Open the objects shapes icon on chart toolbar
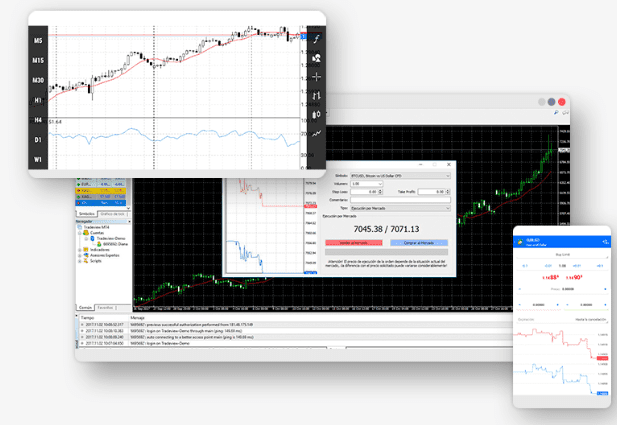The height and width of the screenshot is (425, 617). (316, 58)
